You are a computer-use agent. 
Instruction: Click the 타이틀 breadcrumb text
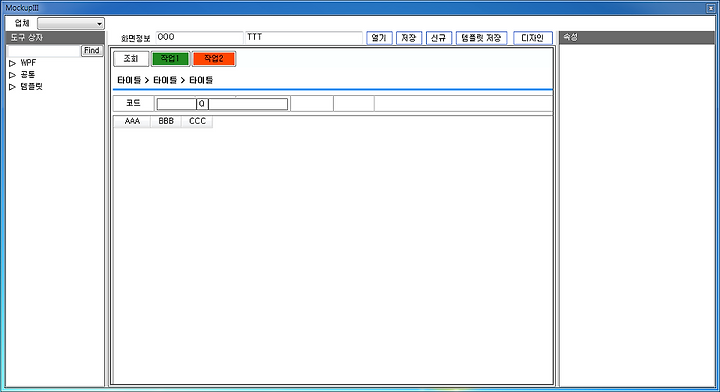pyautogui.click(x=165, y=80)
